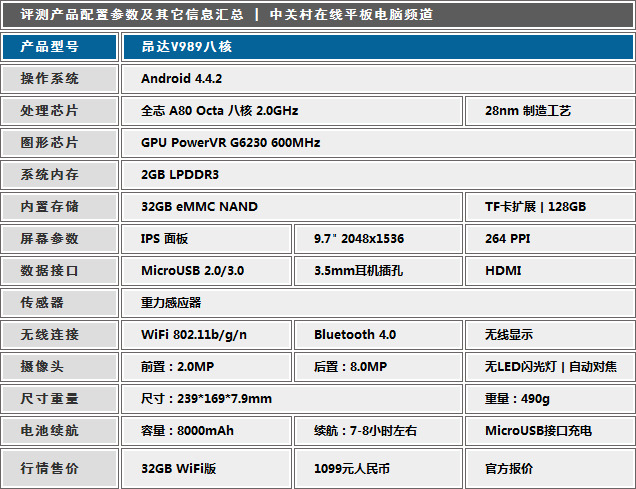
Task: Click the 3.5mm耳机插孔 cell
Action: tap(378, 271)
